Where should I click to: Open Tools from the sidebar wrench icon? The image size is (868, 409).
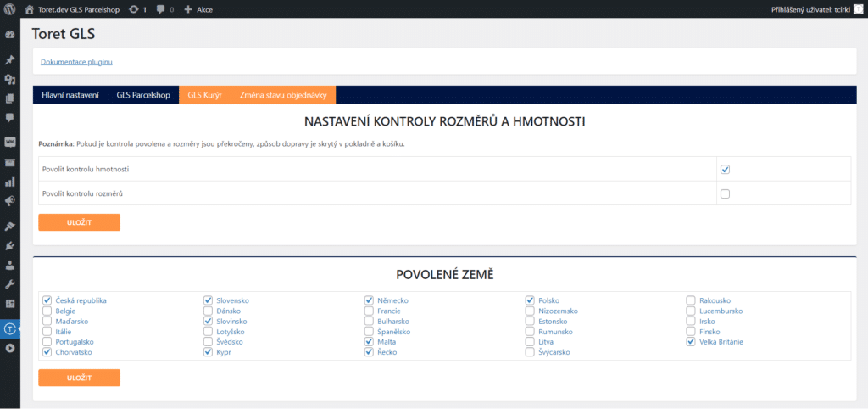coord(9,284)
